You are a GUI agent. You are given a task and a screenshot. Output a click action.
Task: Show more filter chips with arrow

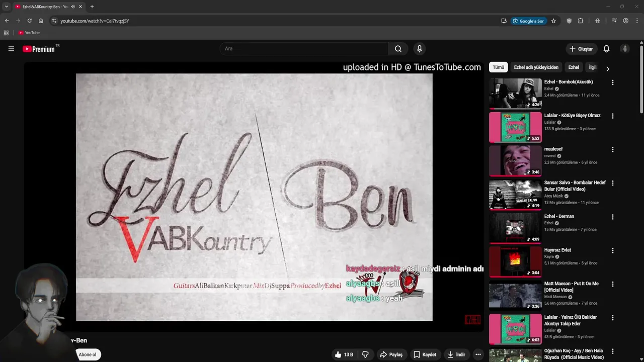point(607,68)
